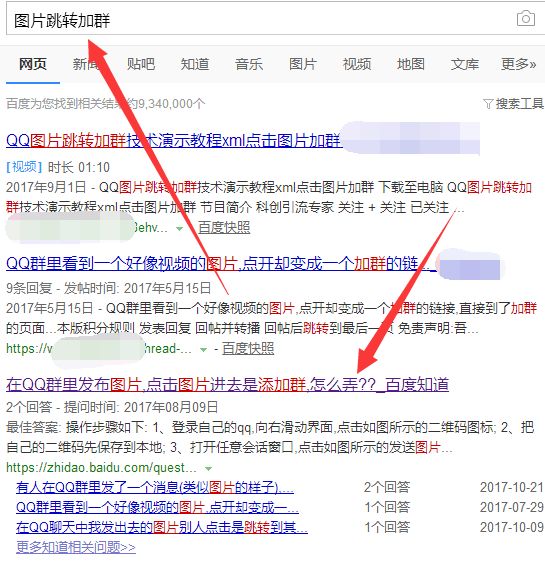
Task: Click date 2017-07-29 in related questions
Action: [x=511, y=508]
